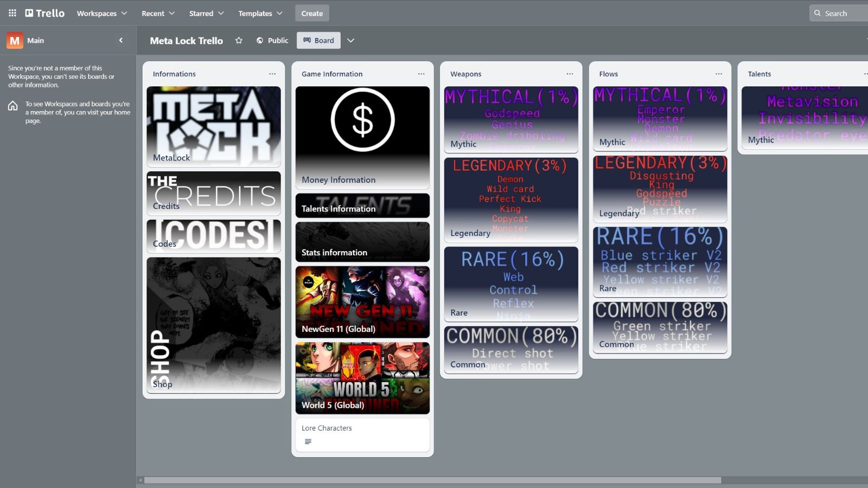Open the Flows list actions menu
The width and height of the screenshot is (868, 488).
point(719,73)
